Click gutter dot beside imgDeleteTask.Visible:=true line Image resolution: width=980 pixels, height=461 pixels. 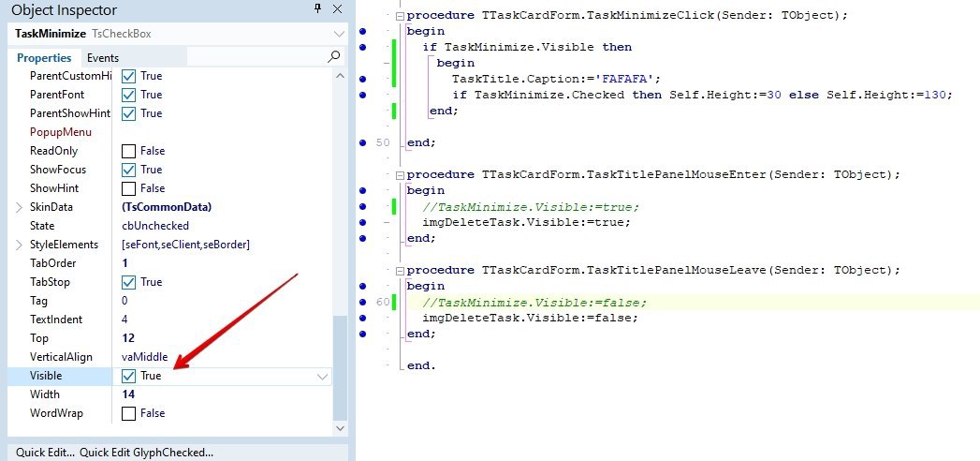[362, 222]
